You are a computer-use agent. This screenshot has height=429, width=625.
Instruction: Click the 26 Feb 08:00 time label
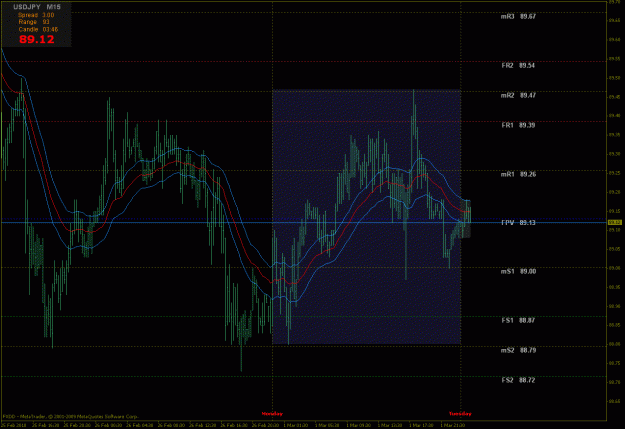[171, 425]
